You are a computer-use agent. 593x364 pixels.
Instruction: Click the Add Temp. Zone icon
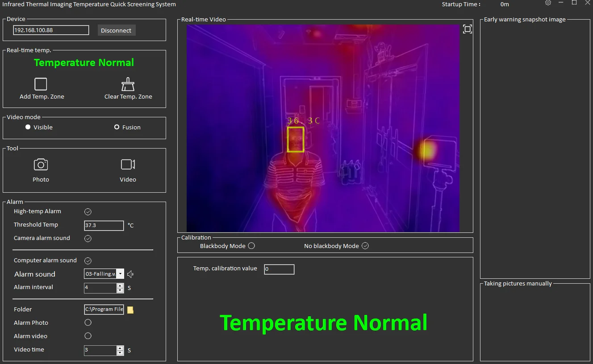[41, 84]
